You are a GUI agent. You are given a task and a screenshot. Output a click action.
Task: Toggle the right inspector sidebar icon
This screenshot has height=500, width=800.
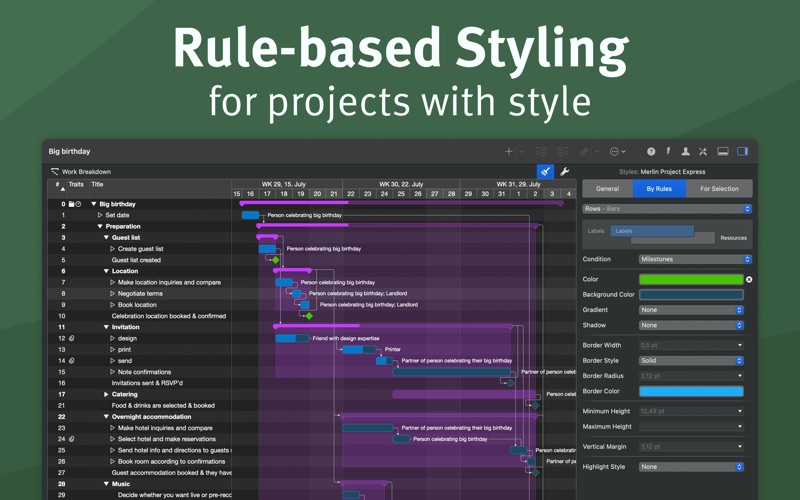click(742, 152)
